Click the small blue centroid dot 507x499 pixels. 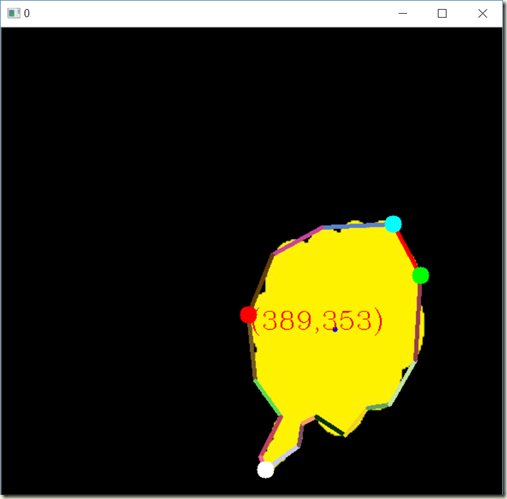(x=335, y=329)
